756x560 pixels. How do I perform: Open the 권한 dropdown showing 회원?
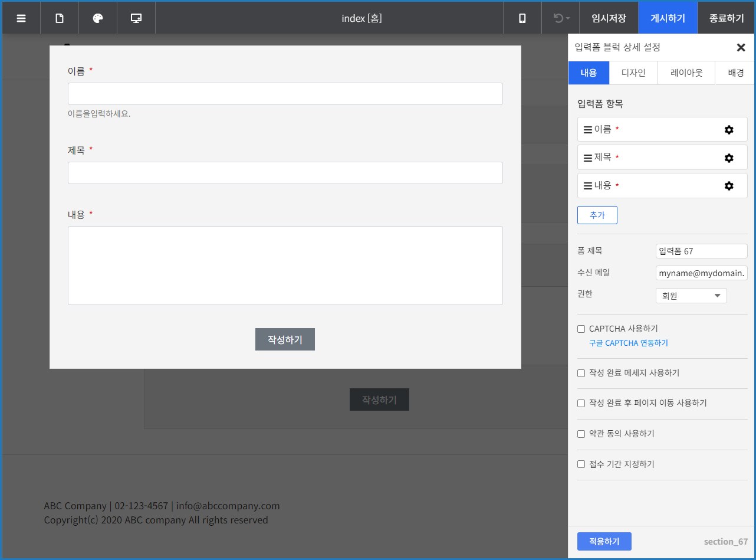coord(691,295)
